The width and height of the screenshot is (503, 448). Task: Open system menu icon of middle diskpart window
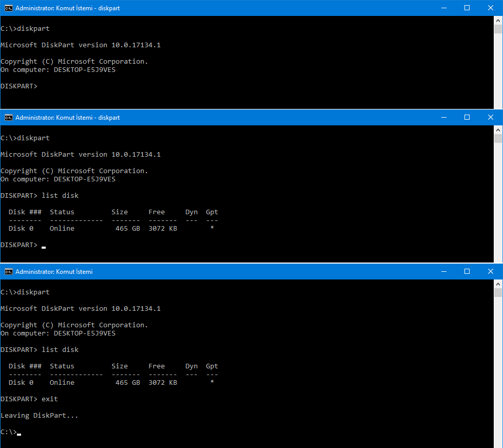click(9, 117)
